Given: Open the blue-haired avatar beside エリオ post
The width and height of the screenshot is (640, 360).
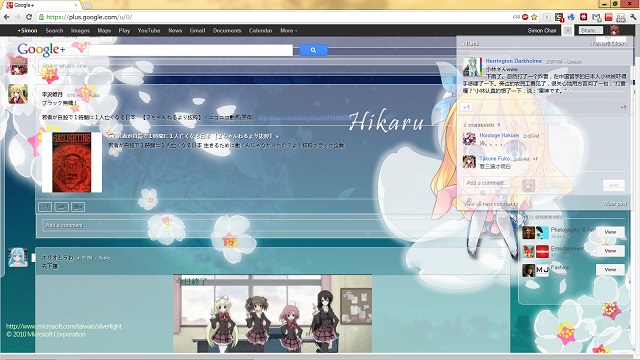Looking at the screenshot, I should pos(18,257).
